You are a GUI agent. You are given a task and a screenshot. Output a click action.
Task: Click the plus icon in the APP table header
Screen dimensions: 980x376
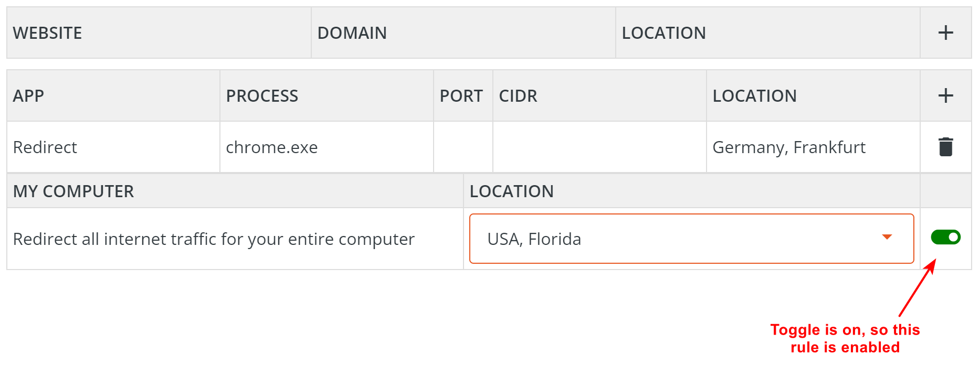(x=945, y=95)
